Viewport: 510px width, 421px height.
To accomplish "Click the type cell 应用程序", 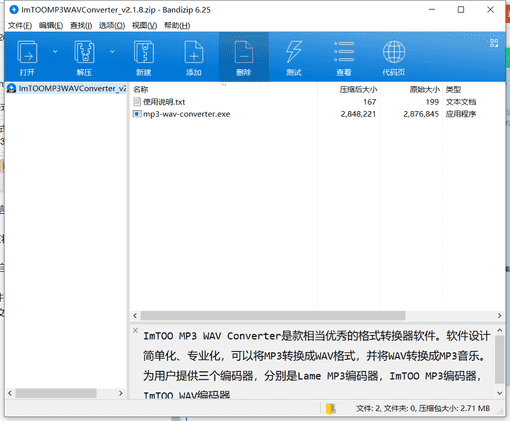I will (461, 114).
